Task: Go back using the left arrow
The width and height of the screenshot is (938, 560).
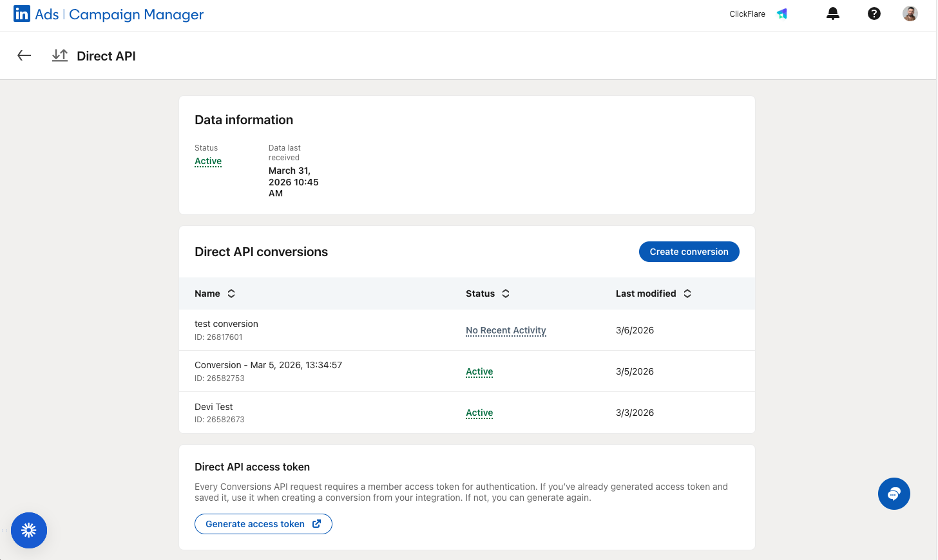Action: click(x=24, y=56)
